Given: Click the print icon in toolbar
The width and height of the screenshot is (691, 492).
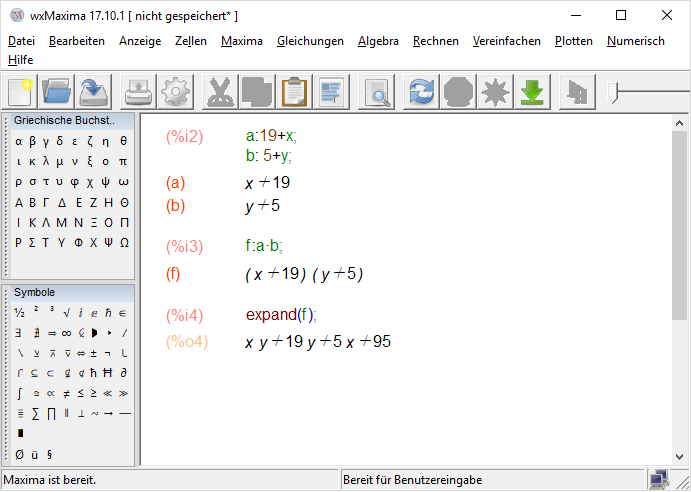Looking at the screenshot, I should coord(139,93).
